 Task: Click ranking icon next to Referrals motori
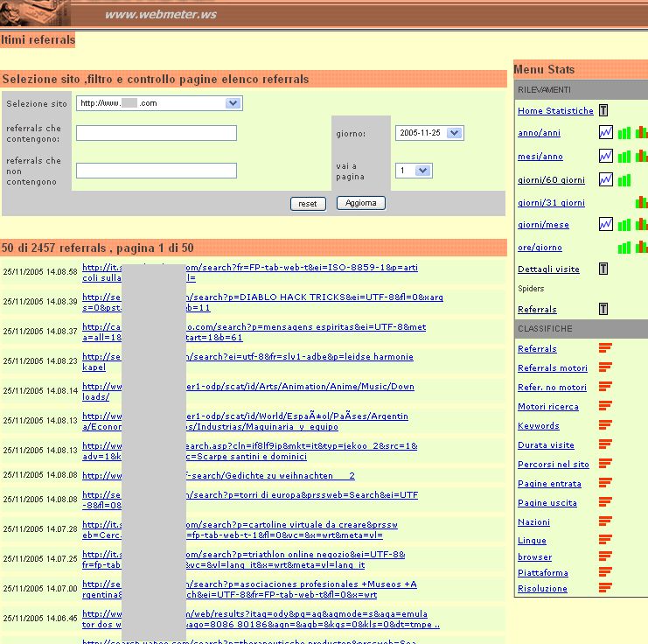click(x=605, y=367)
